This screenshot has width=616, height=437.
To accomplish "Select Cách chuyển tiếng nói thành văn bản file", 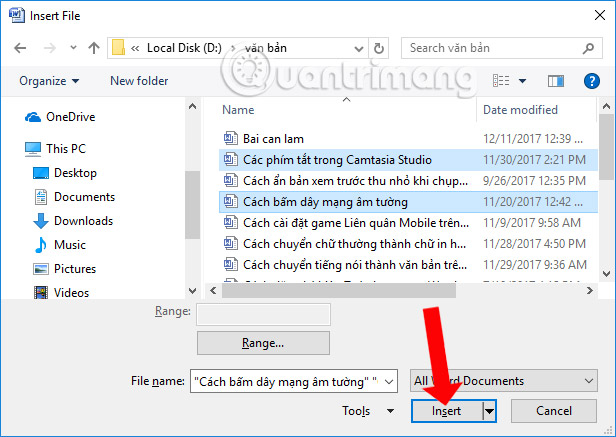I will (408, 265).
